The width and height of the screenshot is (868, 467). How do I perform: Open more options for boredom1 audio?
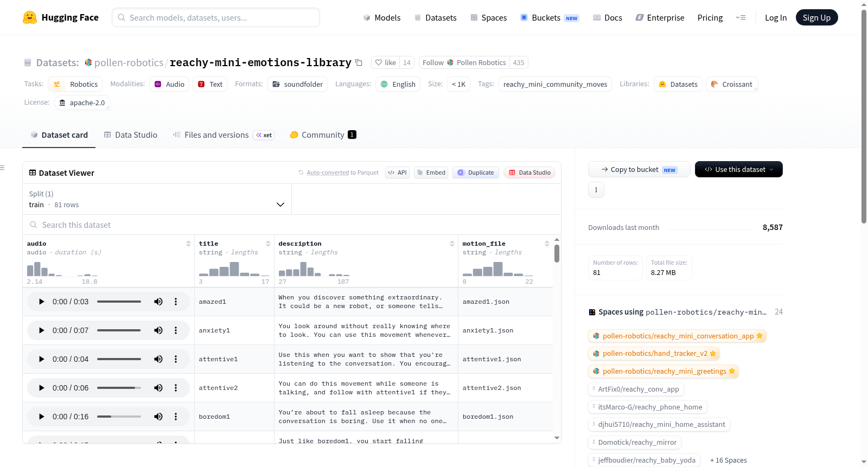[176, 417]
